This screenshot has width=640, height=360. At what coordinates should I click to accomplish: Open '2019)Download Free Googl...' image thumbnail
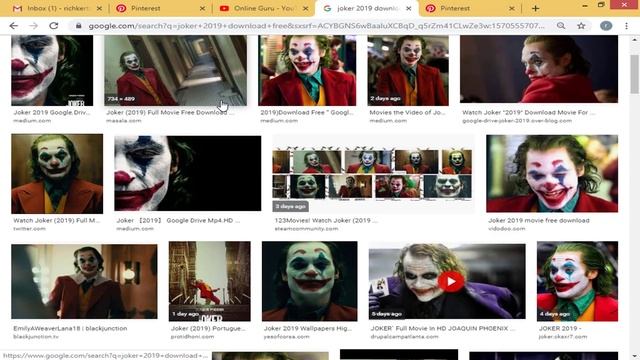point(307,70)
